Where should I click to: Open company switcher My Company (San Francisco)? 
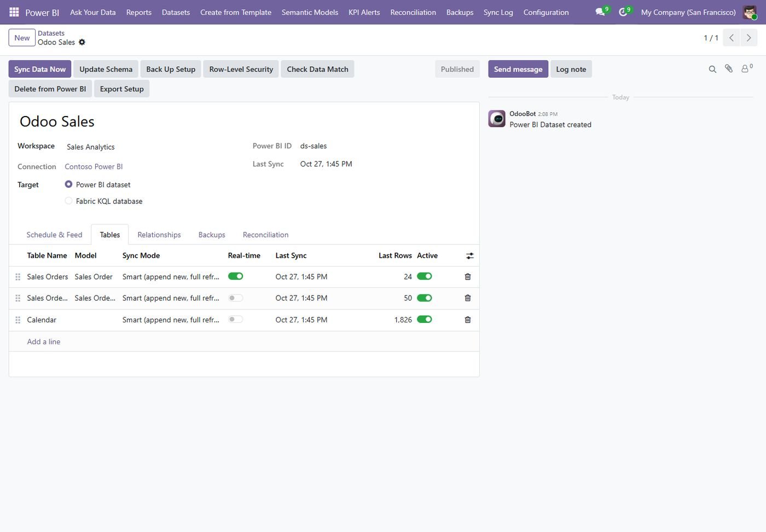[688, 12]
